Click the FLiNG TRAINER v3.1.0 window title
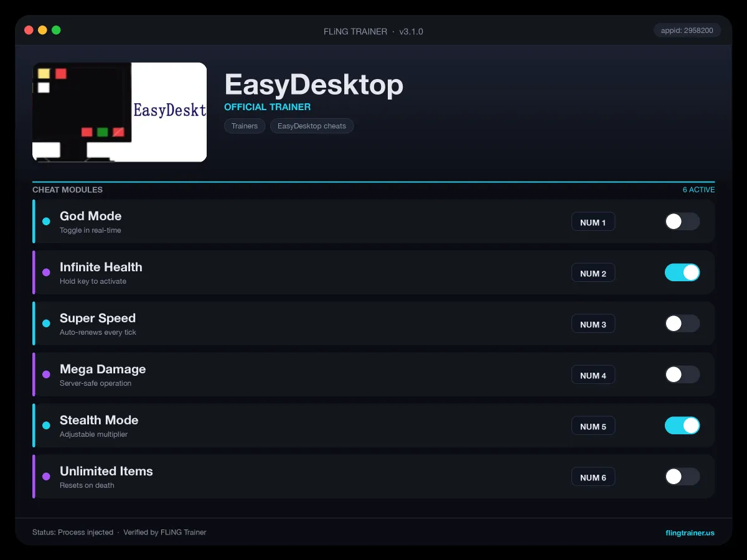 (374, 31)
